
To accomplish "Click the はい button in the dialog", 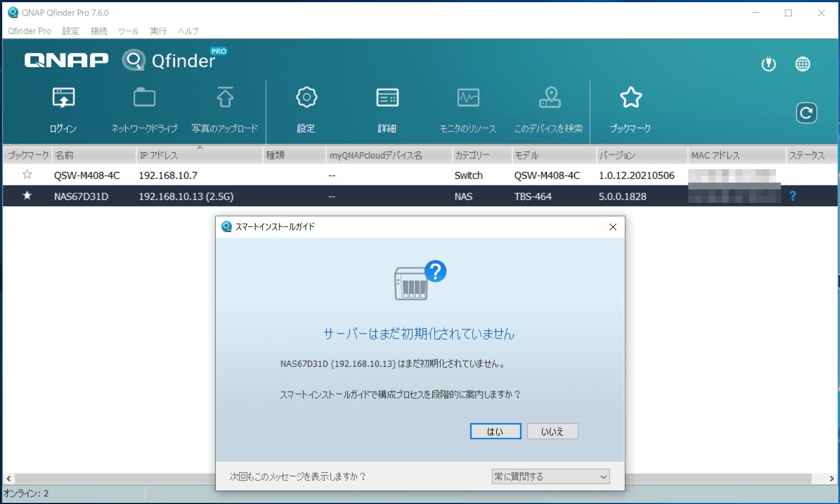I will pyautogui.click(x=496, y=432).
